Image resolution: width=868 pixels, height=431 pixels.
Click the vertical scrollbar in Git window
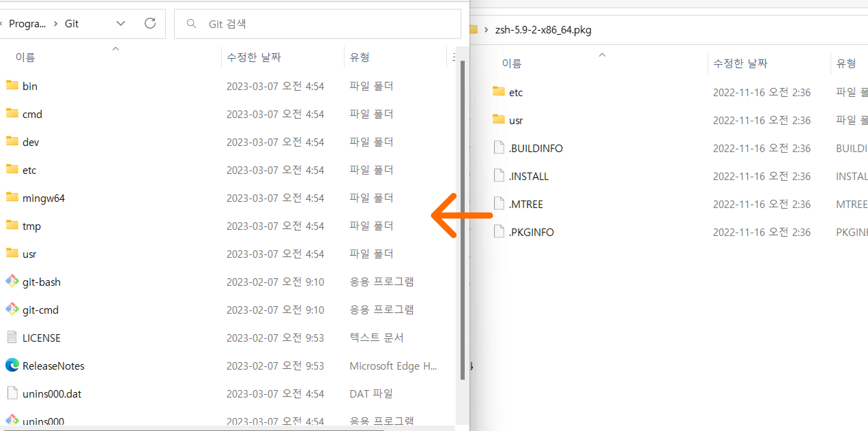463,220
